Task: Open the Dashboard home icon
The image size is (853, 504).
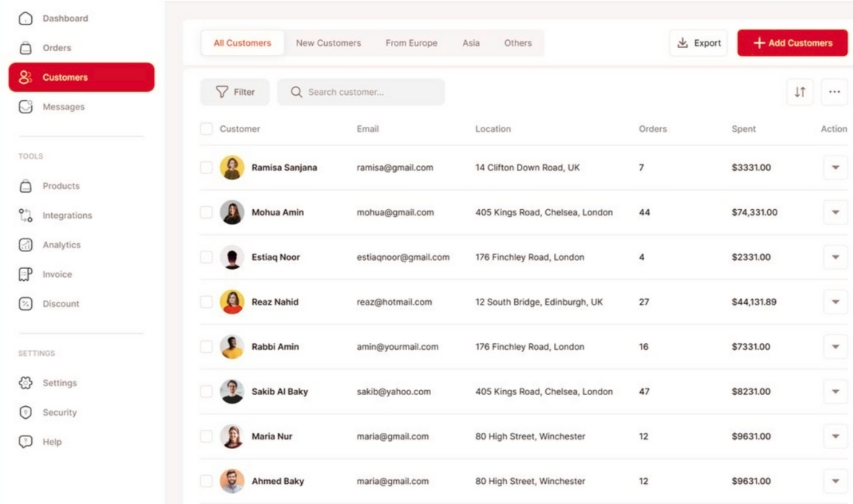Action: click(25, 19)
